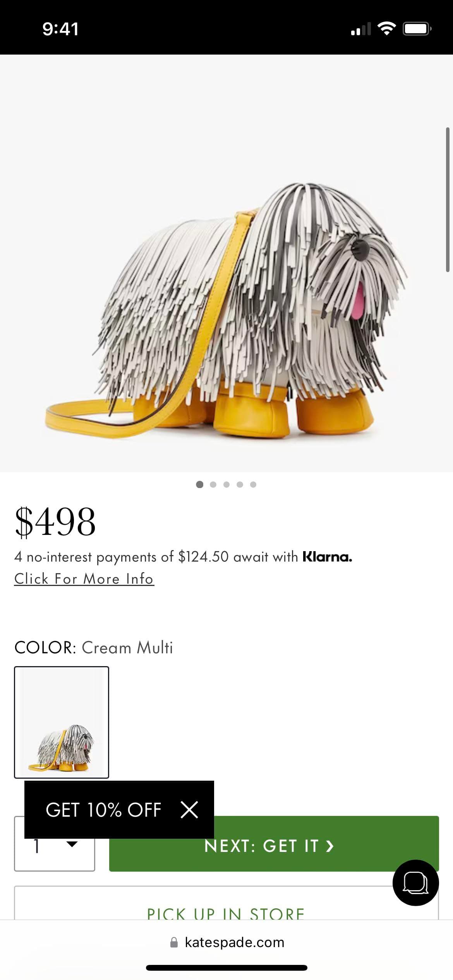Viewport: 453px width, 980px height.
Task: Tap the battery indicator icon
Action: (x=417, y=28)
